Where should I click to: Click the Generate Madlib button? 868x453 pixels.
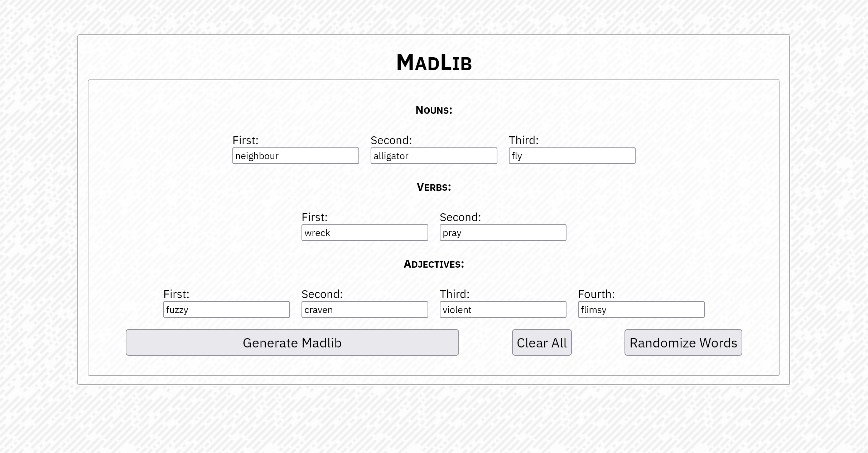tap(292, 342)
